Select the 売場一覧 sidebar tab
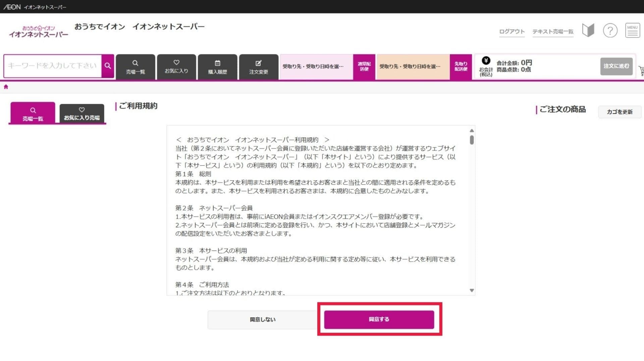This screenshot has height=361, width=644. point(33,113)
